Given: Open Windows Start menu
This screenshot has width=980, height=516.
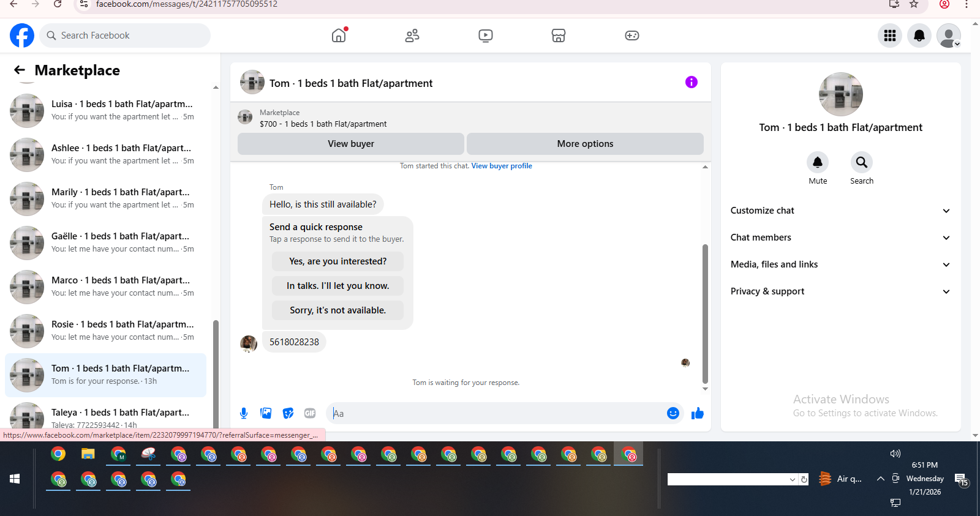Looking at the screenshot, I should 15,479.
